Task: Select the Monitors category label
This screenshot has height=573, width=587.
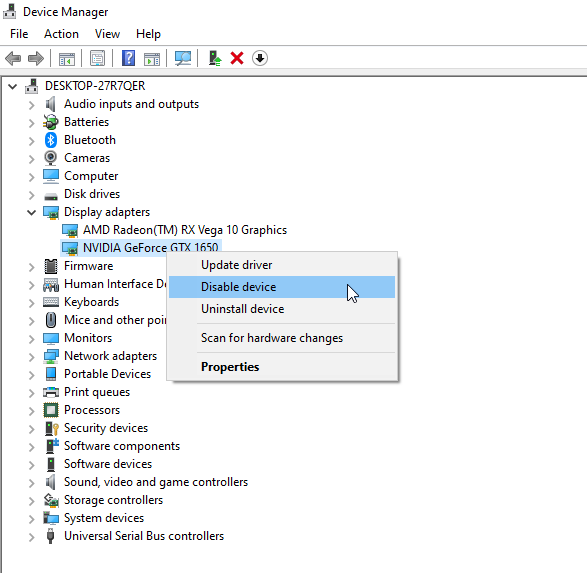Action: tap(88, 338)
